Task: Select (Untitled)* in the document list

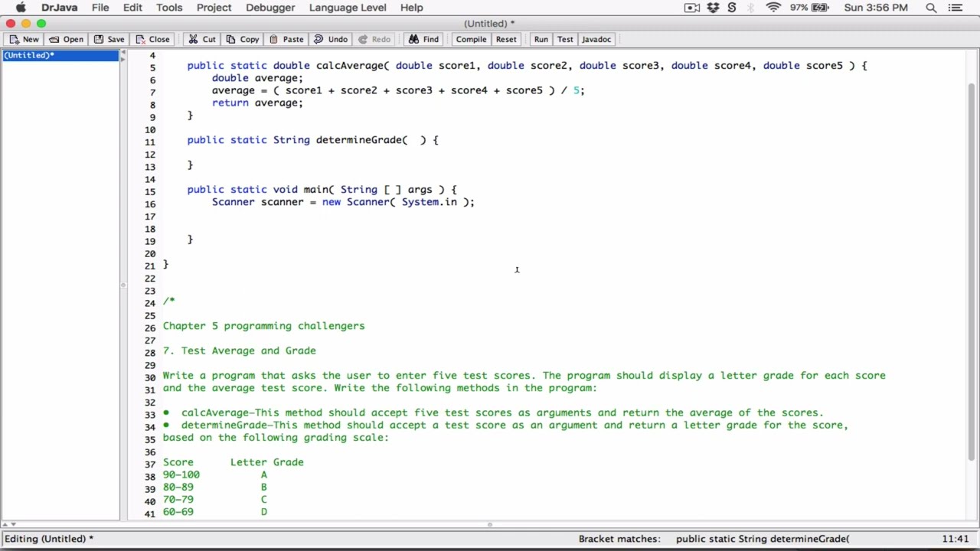Action: pos(60,55)
